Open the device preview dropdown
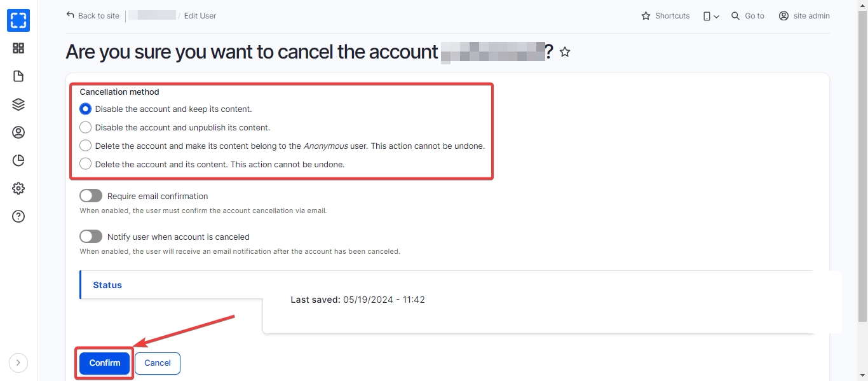 click(711, 16)
